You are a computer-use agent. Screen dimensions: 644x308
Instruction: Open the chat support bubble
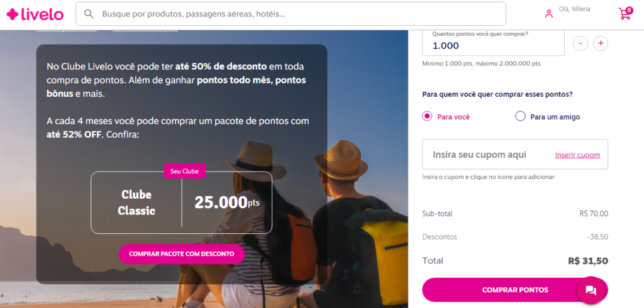pyautogui.click(x=591, y=290)
